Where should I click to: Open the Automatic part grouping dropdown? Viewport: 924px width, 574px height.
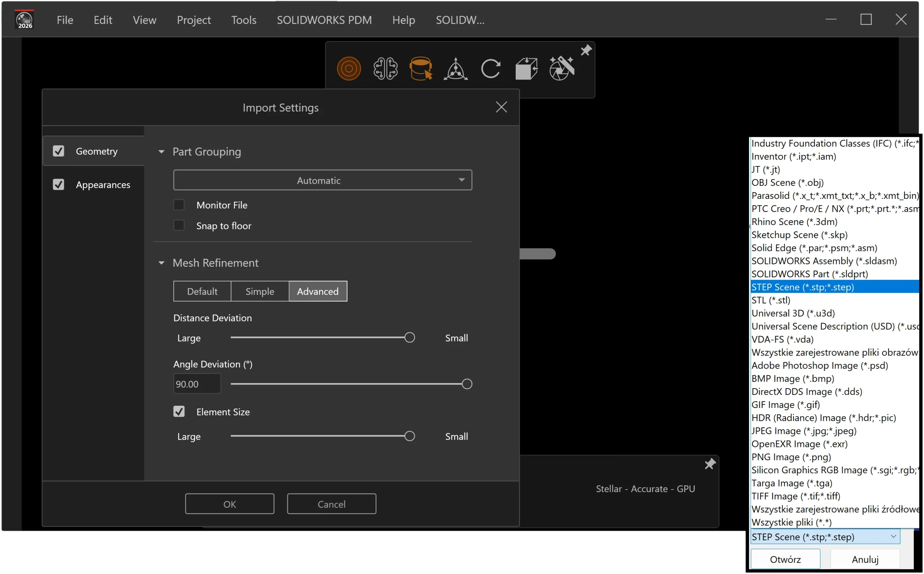(323, 180)
